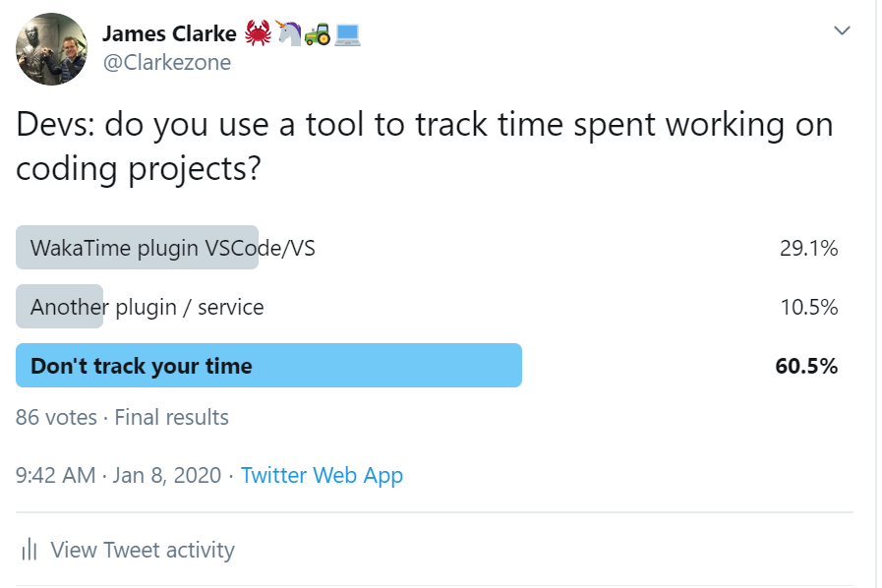Click the crab emoji in the display name
Image resolution: width=882 pixels, height=588 pixels.
tap(258, 32)
